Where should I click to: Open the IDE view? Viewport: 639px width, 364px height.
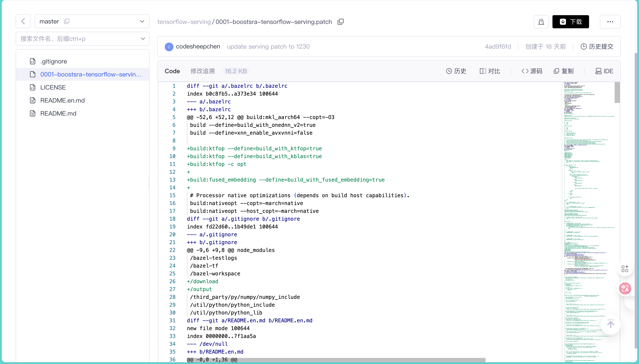pos(604,71)
